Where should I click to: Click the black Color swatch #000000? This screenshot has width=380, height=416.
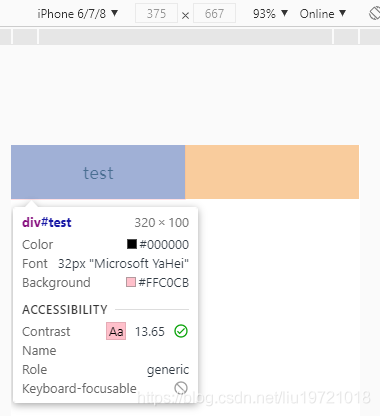[x=132, y=244]
